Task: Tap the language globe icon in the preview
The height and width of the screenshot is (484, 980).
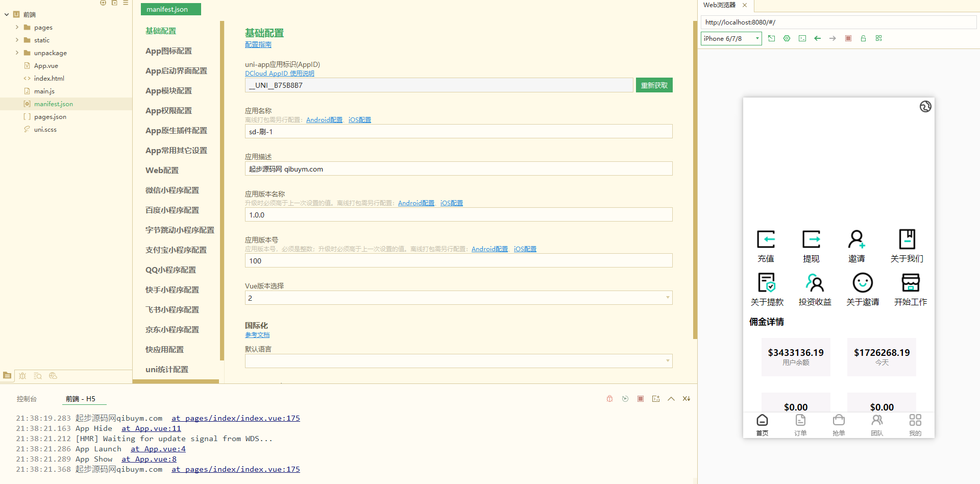Action: pos(925,106)
